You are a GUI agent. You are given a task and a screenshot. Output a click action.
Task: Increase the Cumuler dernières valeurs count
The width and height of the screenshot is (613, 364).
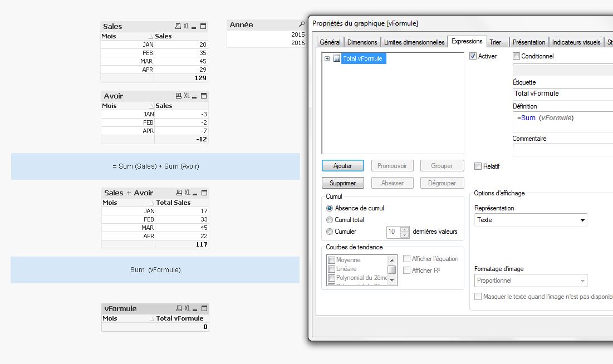click(x=405, y=229)
